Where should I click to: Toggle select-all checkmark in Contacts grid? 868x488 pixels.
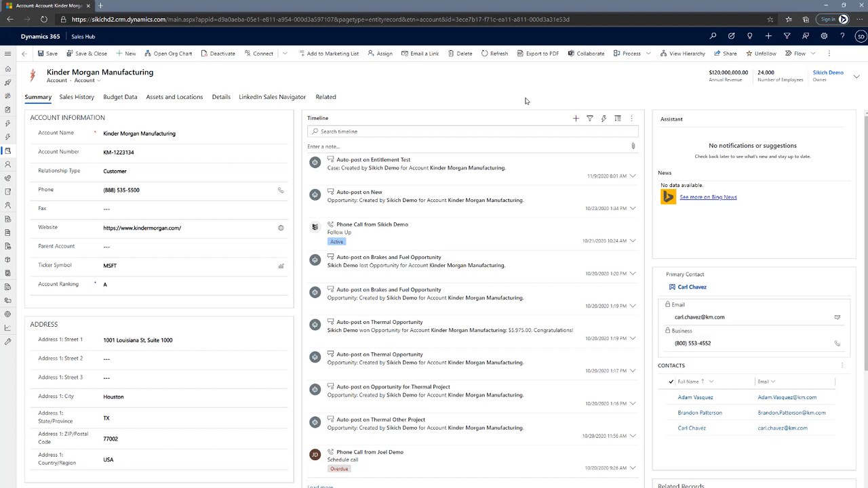671,382
